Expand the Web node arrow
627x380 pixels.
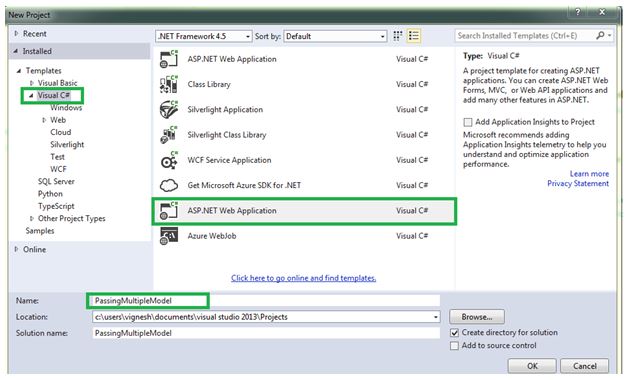coord(44,120)
